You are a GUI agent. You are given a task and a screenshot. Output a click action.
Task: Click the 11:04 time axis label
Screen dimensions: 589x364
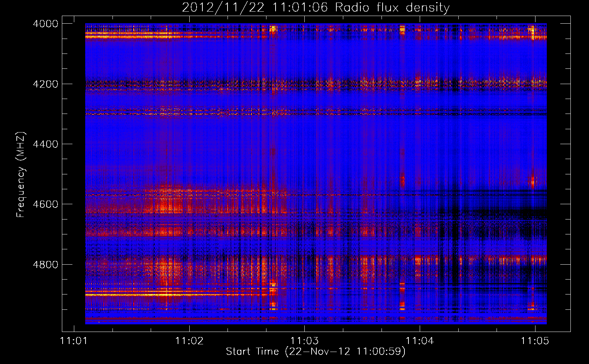[x=420, y=341]
